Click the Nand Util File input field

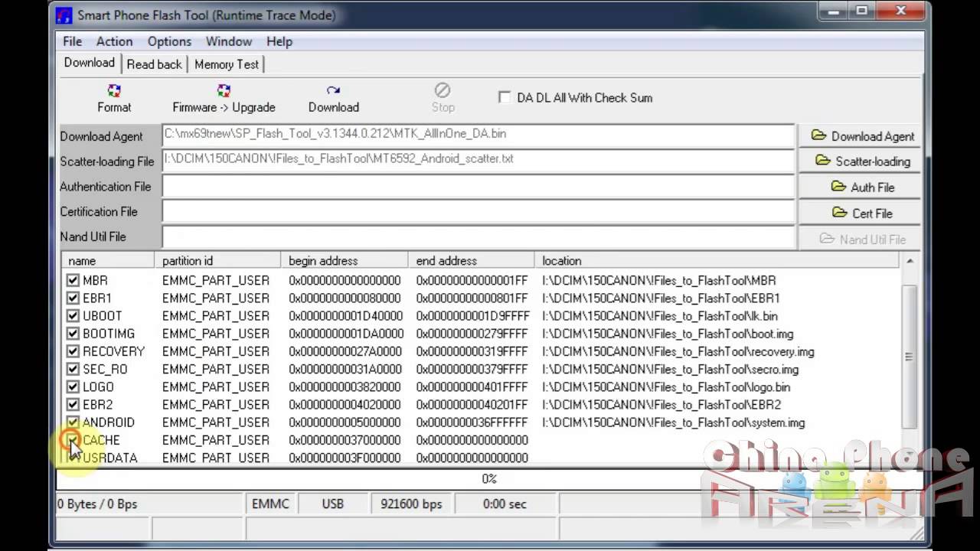479,236
